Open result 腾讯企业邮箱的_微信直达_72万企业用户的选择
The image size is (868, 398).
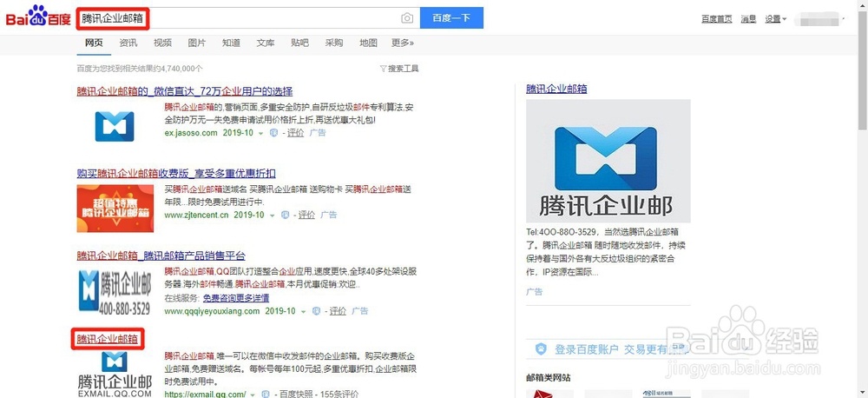pyautogui.click(x=184, y=91)
